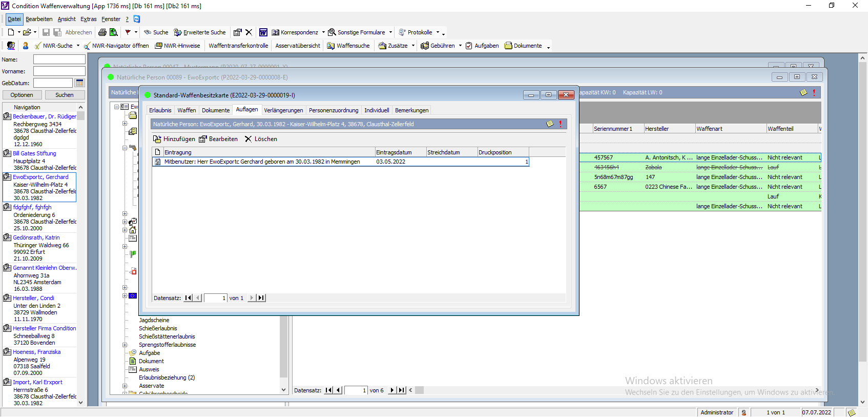Expand the Asservate tree node
This screenshot has height=417, width=868.
[x=125, y=386]
